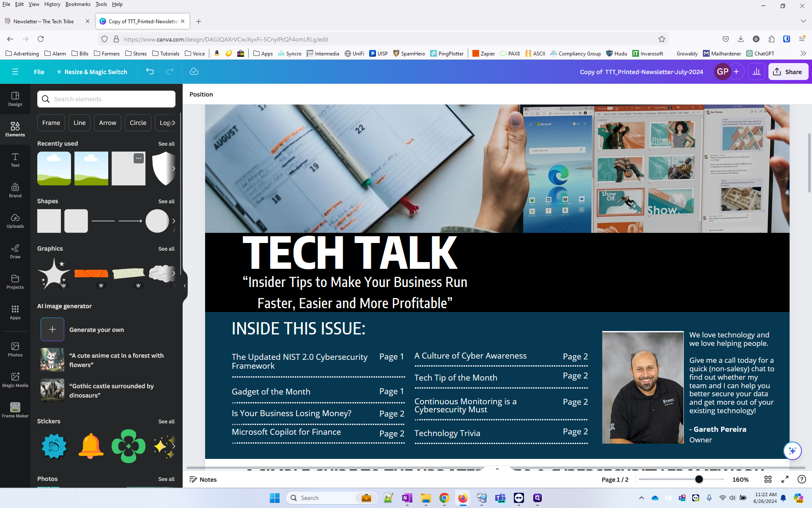Click the 160% zoom percentage
Image resolution: width=812 pixels, height=508 pixels.
[741, 479]
